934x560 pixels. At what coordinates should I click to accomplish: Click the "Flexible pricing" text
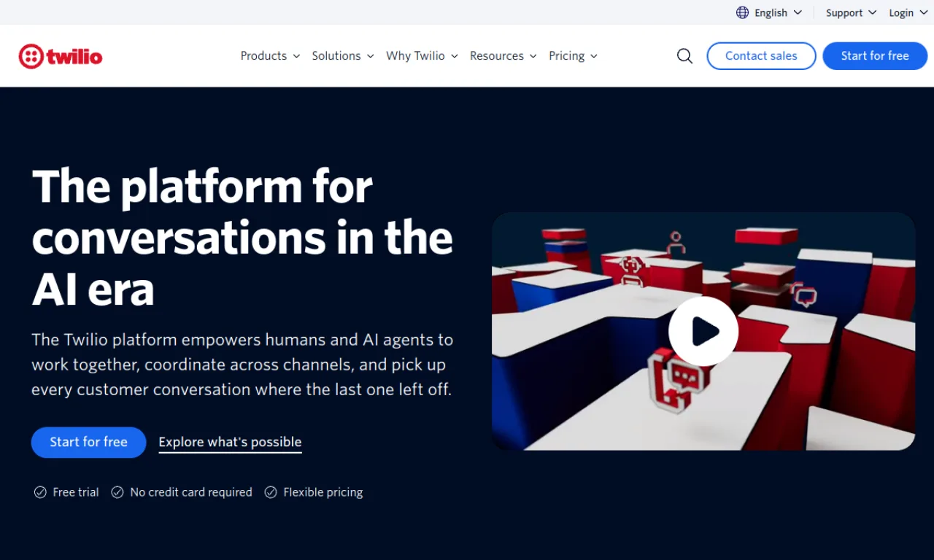tap(323, 492)
